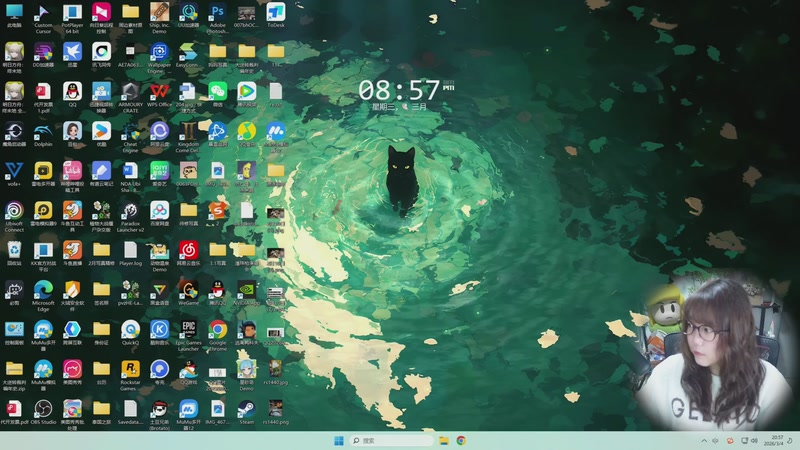Launch QuickQ
Image resolution: width=800 pixels, height=450 pixels.
pyautogui.click(x=130, y=334)
